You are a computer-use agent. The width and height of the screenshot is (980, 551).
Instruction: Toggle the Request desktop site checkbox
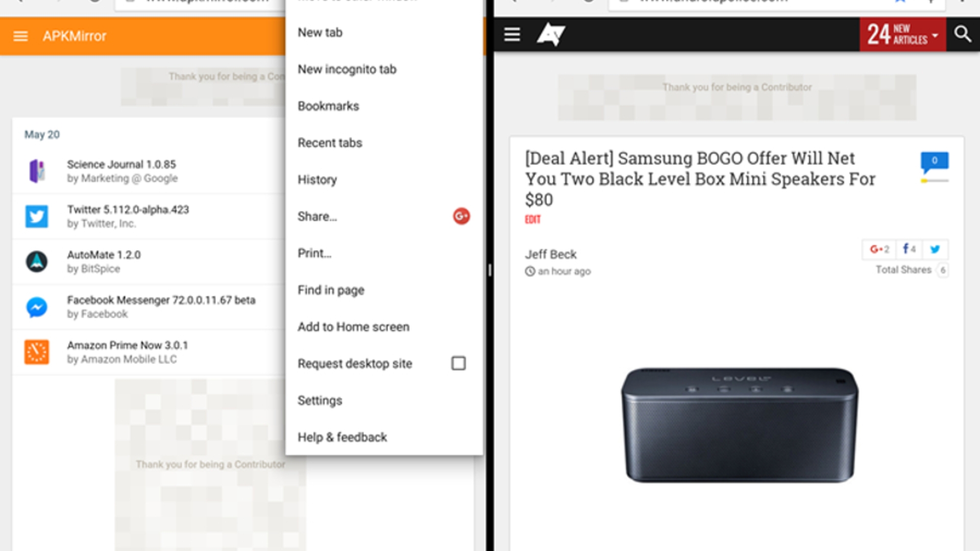point(458,363)
